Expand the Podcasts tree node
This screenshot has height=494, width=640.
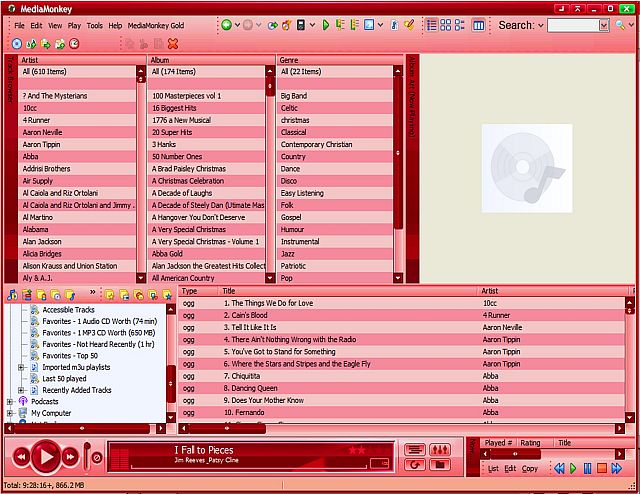click(x=10, y=402)
